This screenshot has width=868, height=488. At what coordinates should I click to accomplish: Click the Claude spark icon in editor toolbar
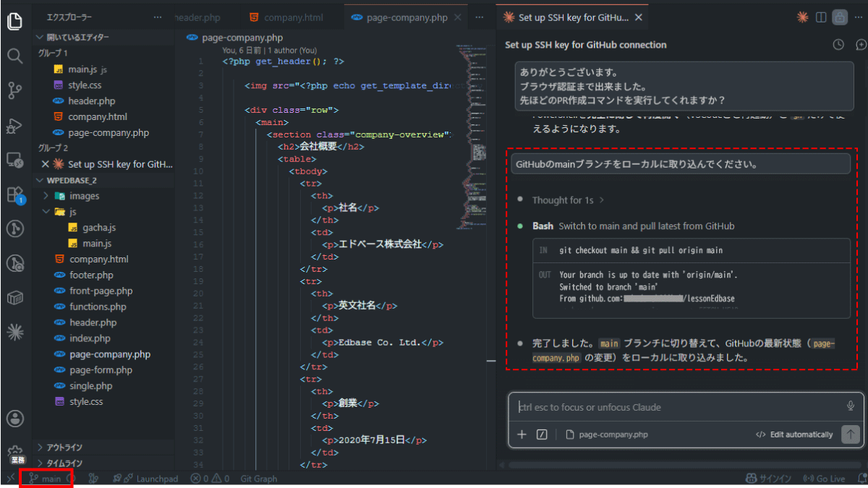802,17
